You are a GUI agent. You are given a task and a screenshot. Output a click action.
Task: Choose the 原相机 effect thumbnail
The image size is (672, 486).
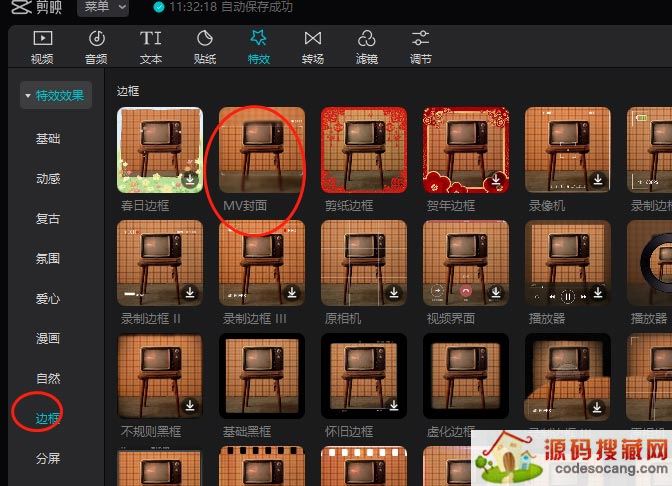[364, 263]
